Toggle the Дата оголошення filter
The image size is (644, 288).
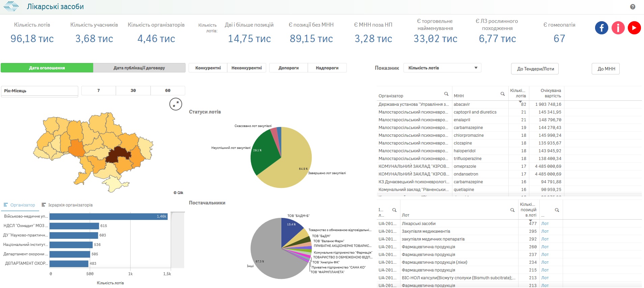coord(47,68)
